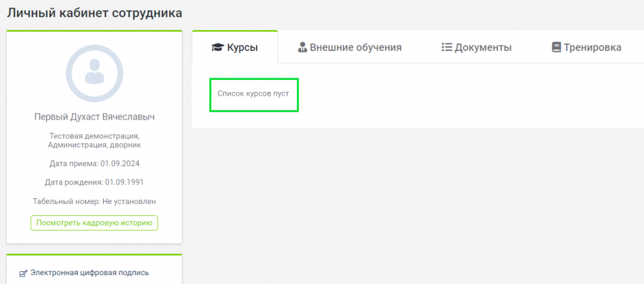Click the Личный кабинет сотрудника heading
The height and width of the screenshot is (284, 644).
pos(94,13)
